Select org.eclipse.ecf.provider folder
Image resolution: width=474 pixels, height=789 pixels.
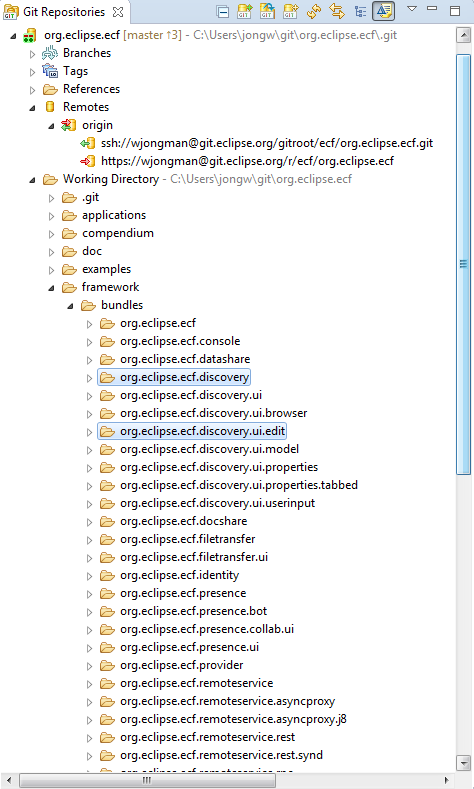(x=181, y=665)
